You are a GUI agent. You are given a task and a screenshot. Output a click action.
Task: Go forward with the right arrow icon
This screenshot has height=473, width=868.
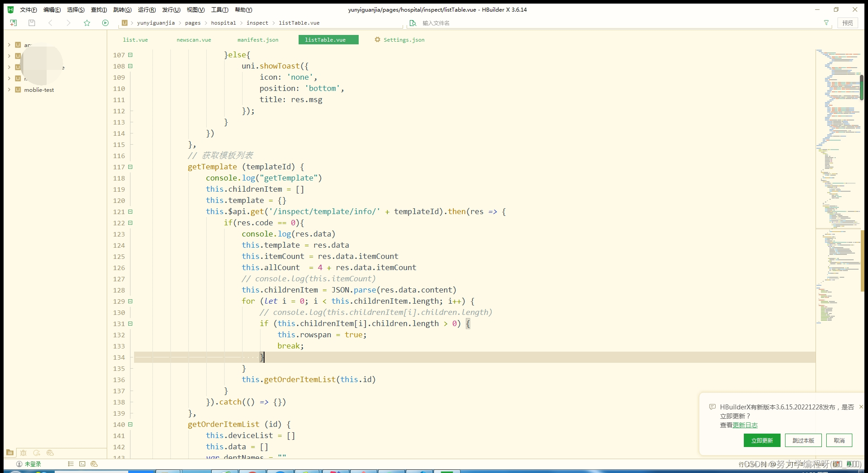coord(68,23)
